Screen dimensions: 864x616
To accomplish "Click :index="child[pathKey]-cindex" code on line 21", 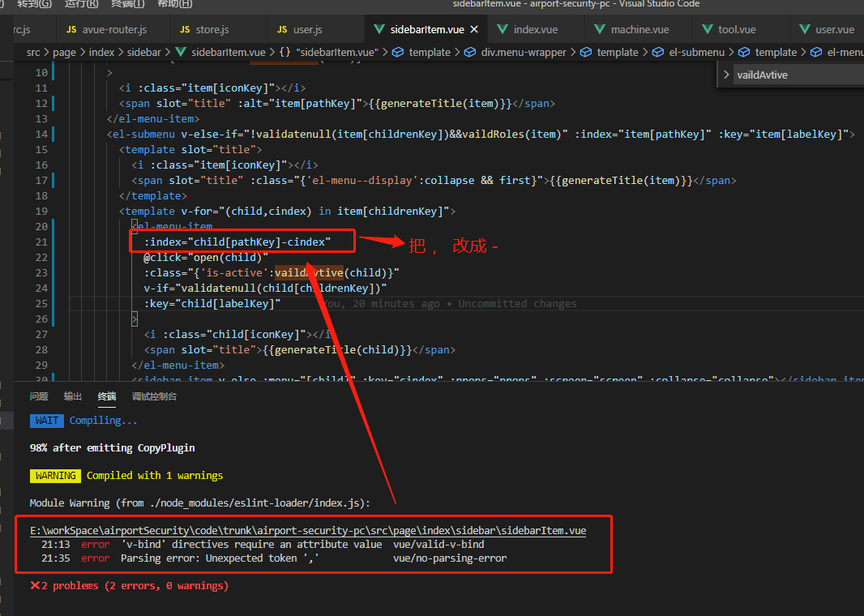I will coord(237,242).
